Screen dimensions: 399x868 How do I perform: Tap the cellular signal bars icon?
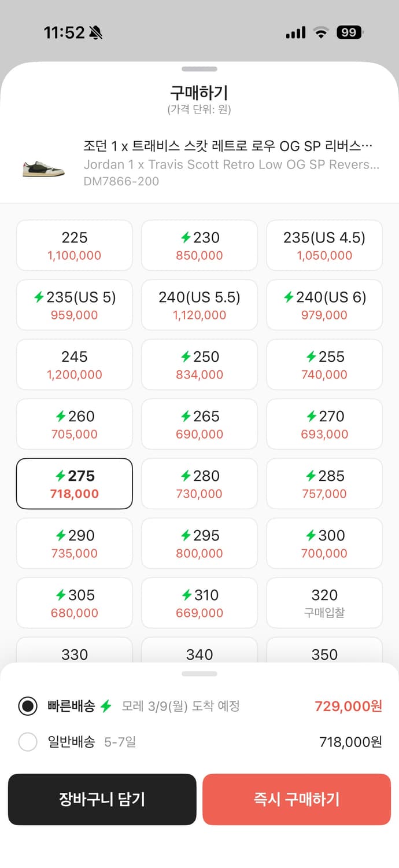click(x=295, y=33)
